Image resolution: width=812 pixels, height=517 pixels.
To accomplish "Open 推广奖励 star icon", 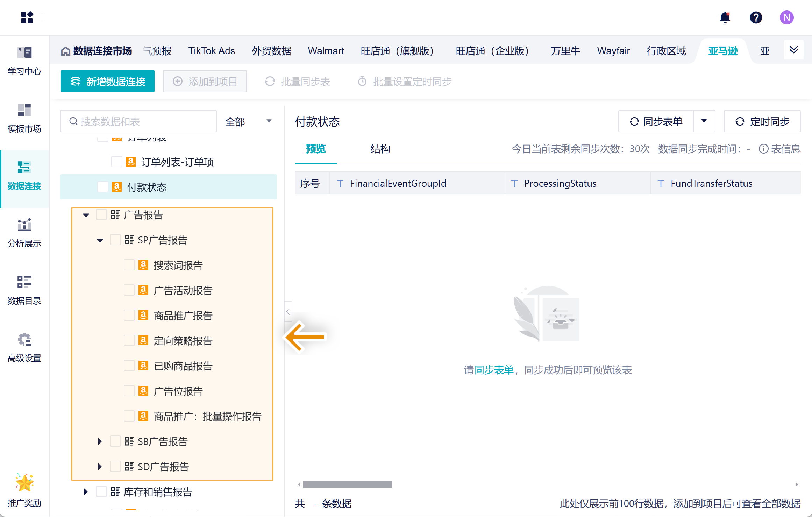I will [24, 483].
